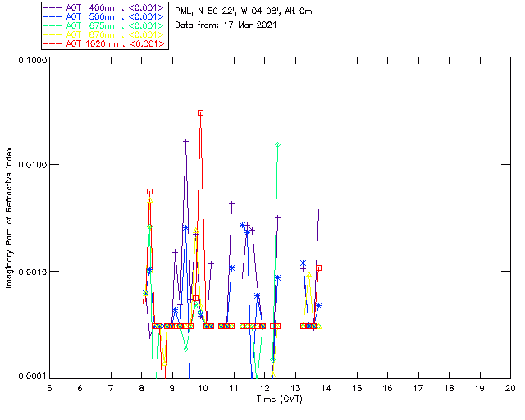Select the AOT 1020nm legend entry
Viewport: 525px width, 420px height.
click(x=103, y=43)
